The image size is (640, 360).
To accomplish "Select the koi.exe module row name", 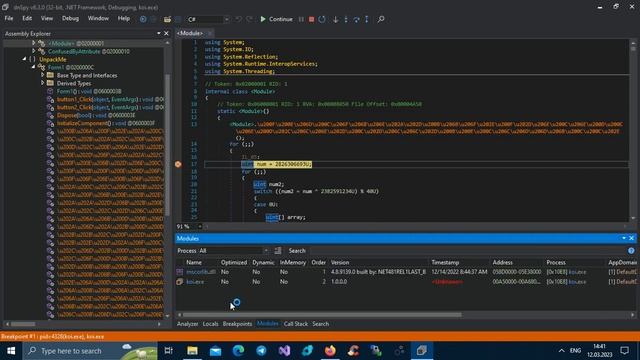I will 195,282.
